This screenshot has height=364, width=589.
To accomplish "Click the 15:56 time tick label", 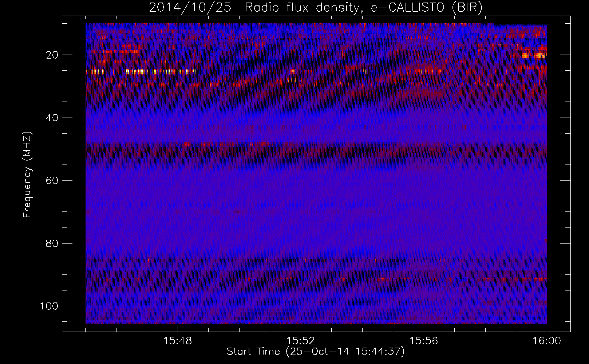I will point(424,341).
